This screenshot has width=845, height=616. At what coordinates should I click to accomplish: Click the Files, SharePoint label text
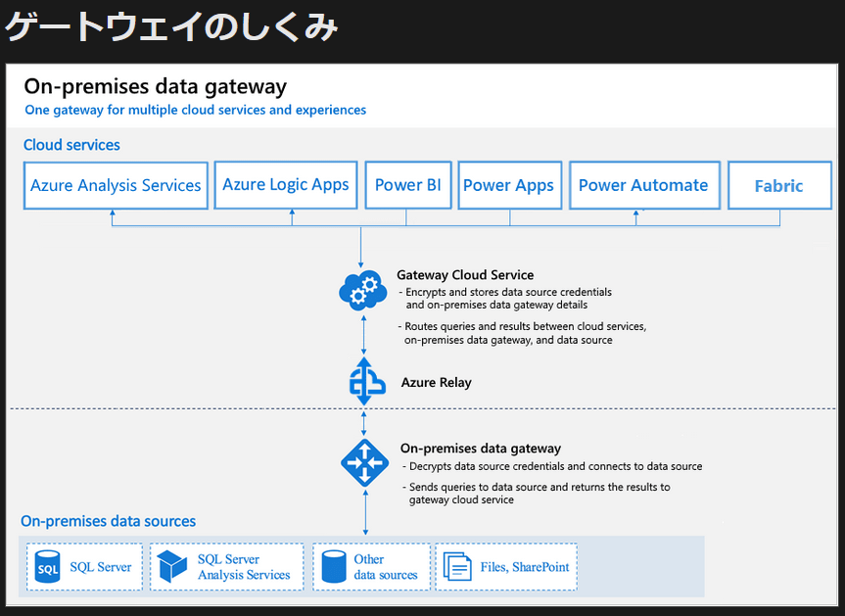pos(525,567)
